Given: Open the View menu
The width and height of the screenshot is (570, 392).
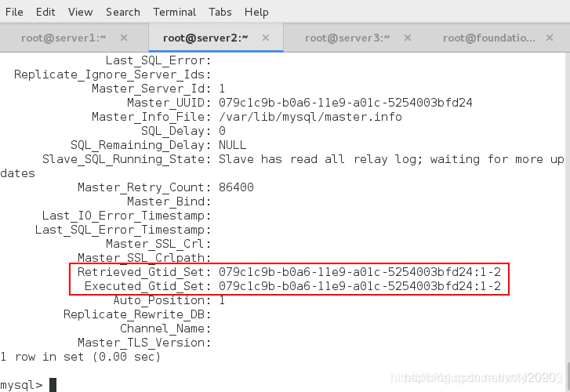Looking at the screenshot, I should 80,12.
